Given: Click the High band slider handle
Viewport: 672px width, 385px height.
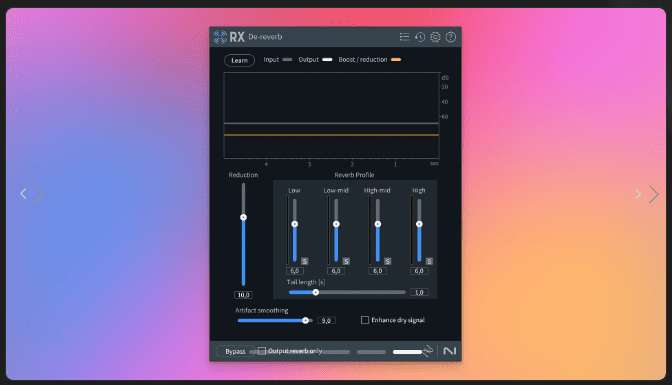Looking at the screenshot, I should click(x=419, y=224).
